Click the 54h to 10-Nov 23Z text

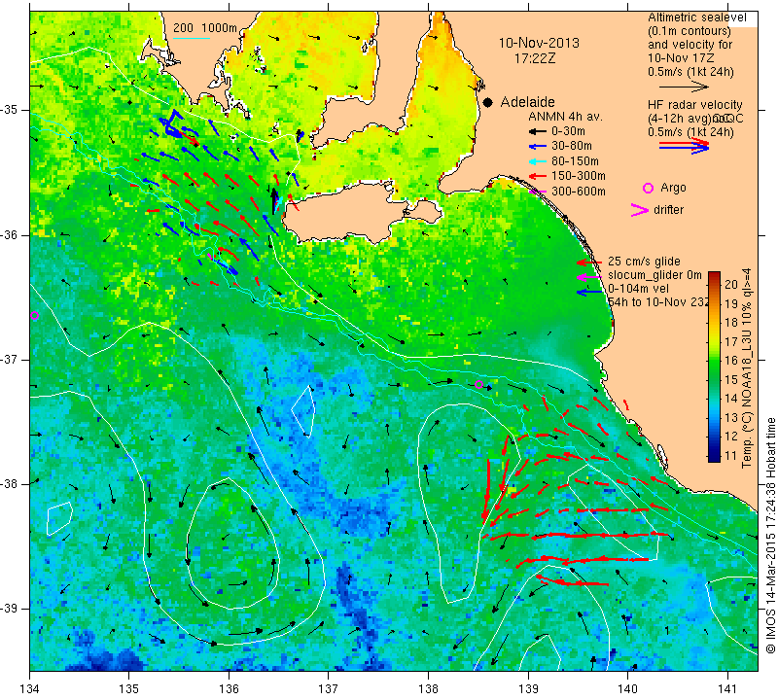click(658, 302)
